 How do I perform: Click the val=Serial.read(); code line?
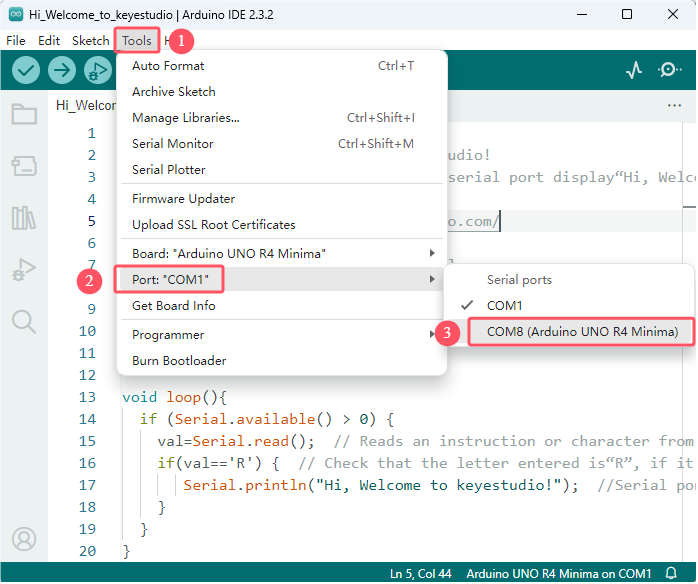[236, 442]
